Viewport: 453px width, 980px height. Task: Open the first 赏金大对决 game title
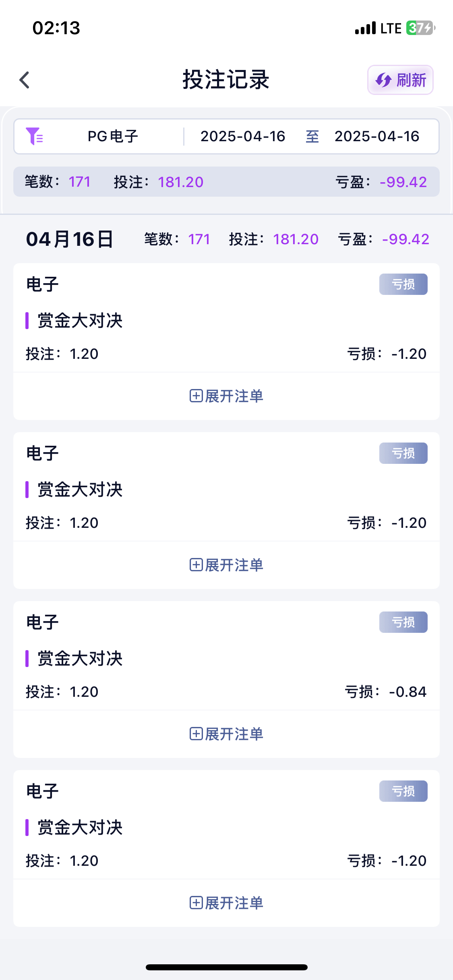pos(80,321)
